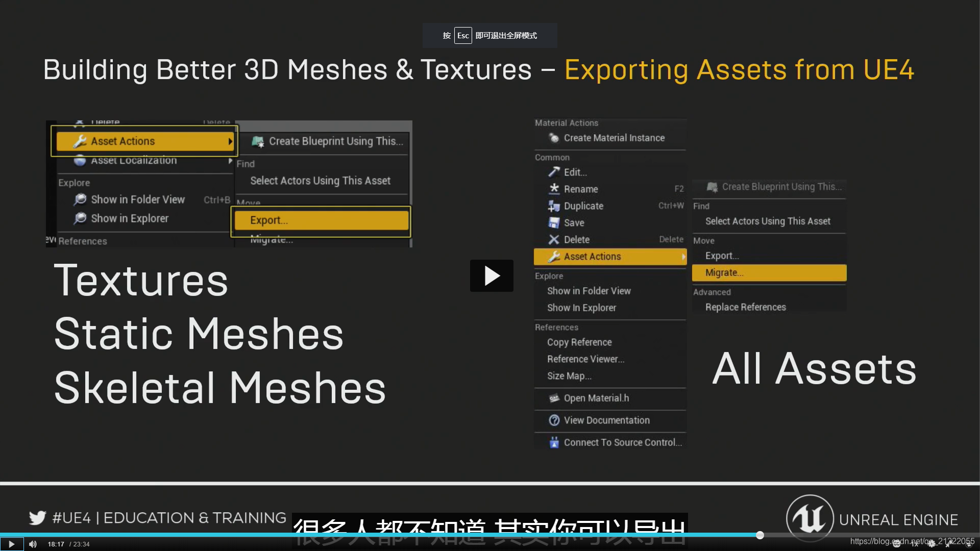Click Create Material Instance button
The image size is (980, 551).
pos(613,138)
